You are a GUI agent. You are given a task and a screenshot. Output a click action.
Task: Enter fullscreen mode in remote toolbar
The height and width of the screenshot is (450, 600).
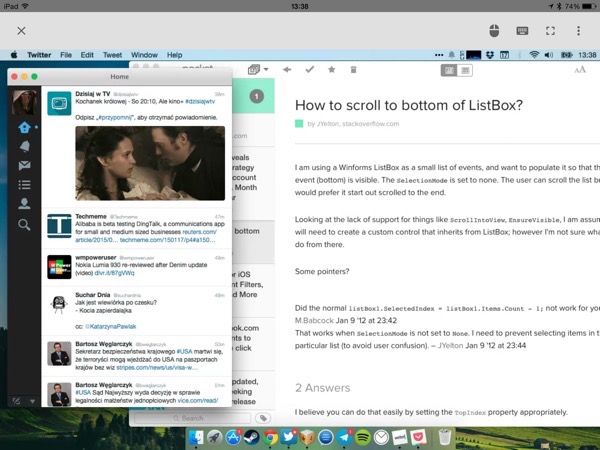pyautogui.click(x=550, y=31)
